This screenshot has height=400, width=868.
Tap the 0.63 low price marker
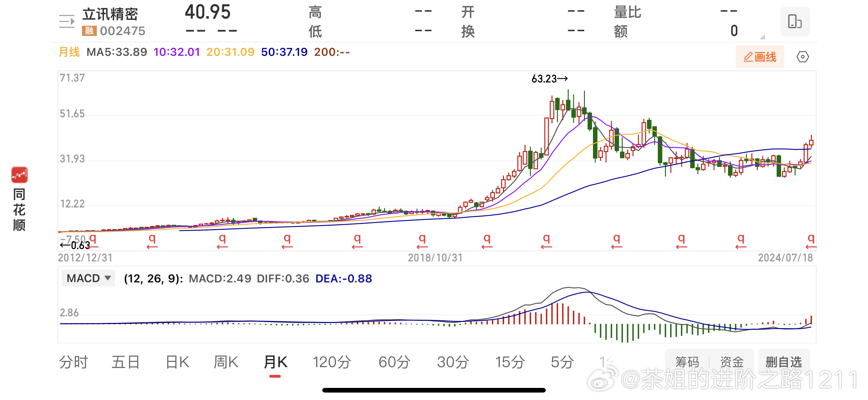(x=75, y=245)
